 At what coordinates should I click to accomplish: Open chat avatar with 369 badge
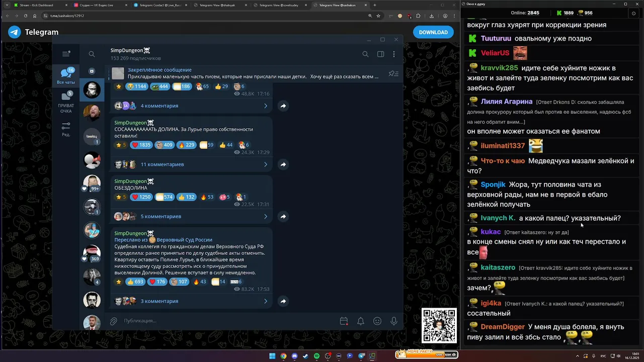tap(92, 253)
